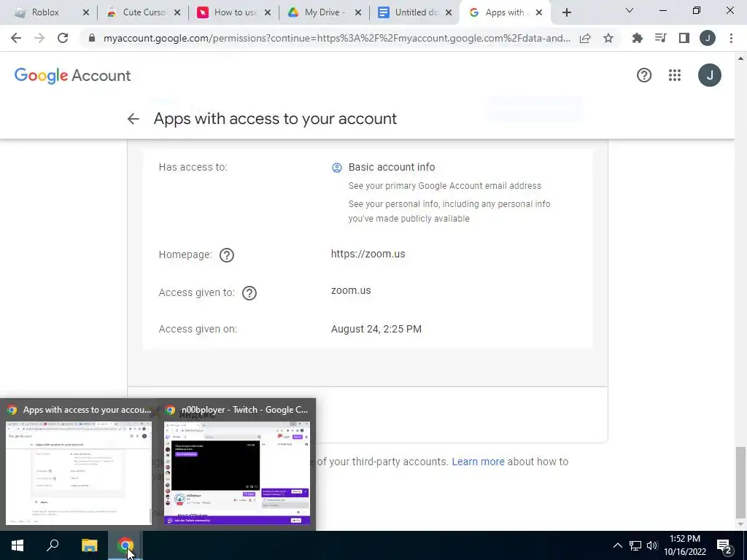Click the 'zoom.us' access given to value
The image size is (747, 560).
pos(351,290)
